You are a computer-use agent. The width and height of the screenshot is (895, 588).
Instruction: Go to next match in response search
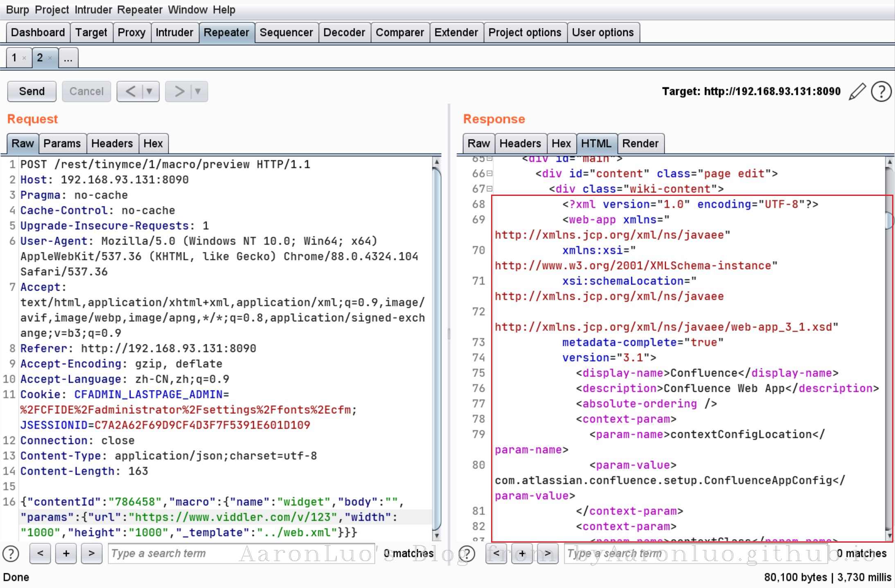coord(548,554)
